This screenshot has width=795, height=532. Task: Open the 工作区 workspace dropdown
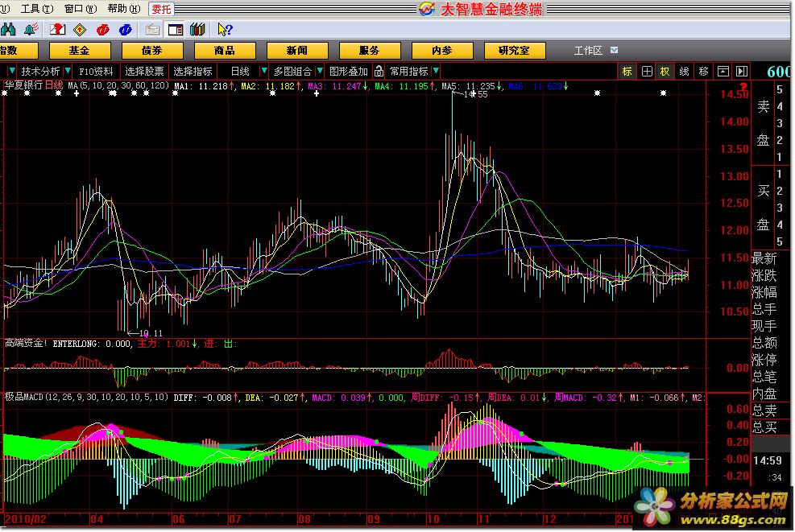[614, 50]
